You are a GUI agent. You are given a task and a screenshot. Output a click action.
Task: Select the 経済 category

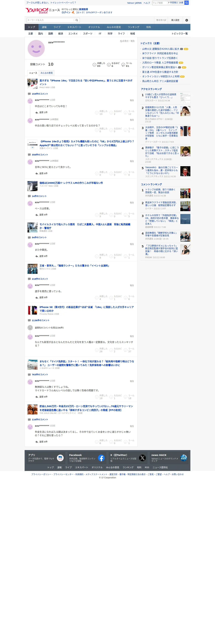[x=61, y=34]
